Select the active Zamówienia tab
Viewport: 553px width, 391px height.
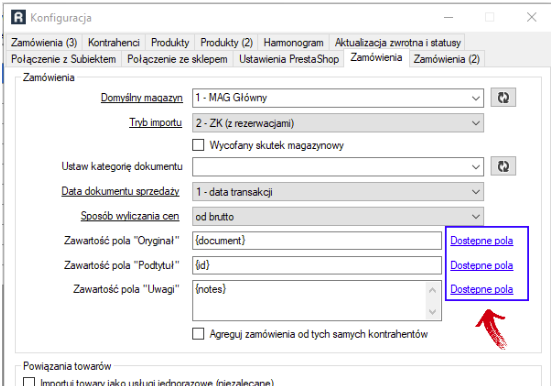pos(376,57)
